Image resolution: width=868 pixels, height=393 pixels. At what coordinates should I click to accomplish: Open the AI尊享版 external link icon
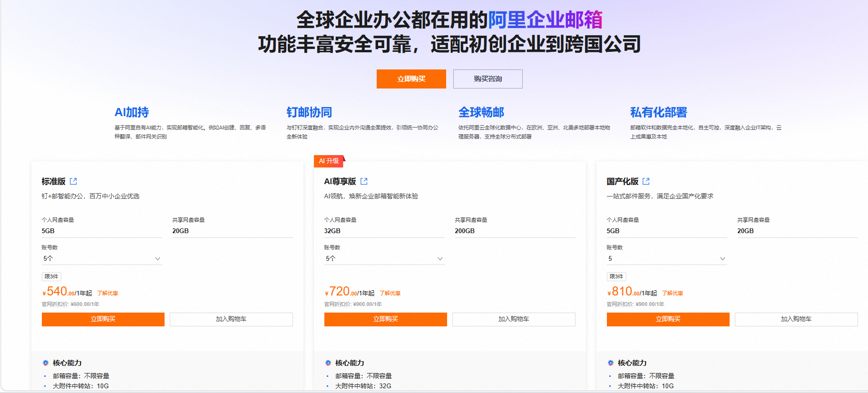pos(364,181)
